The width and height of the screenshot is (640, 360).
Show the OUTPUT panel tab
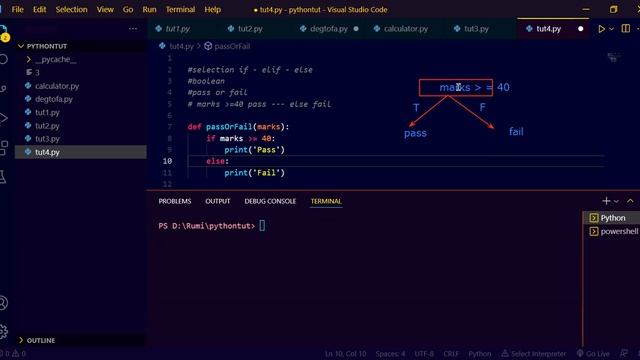pyautogui.click(x=218, y=201)
